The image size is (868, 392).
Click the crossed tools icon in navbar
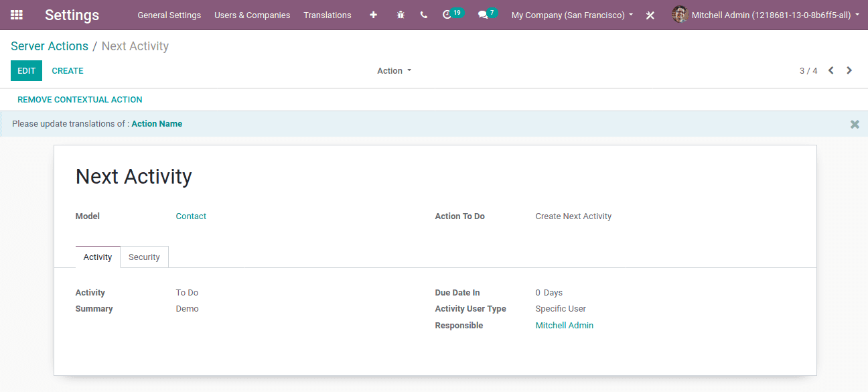point(650,15)
